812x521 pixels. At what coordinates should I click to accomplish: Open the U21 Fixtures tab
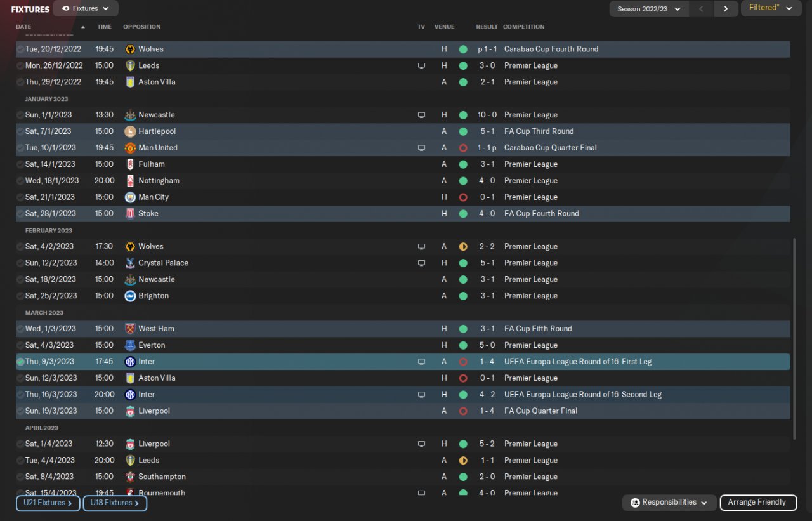[x=48, y=503]
